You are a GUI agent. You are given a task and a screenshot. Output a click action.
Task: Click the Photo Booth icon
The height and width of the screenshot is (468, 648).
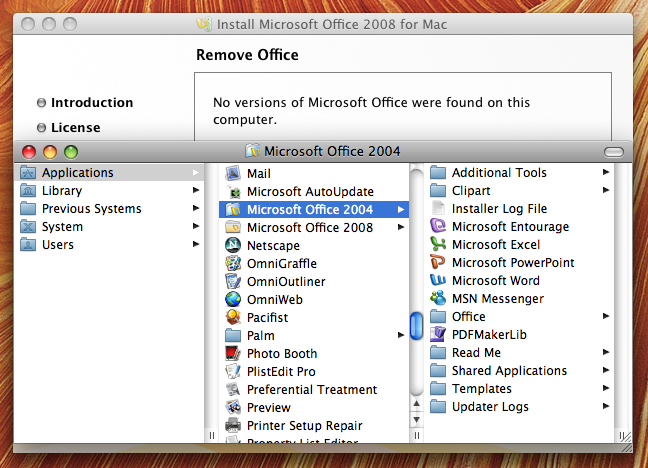233,353
